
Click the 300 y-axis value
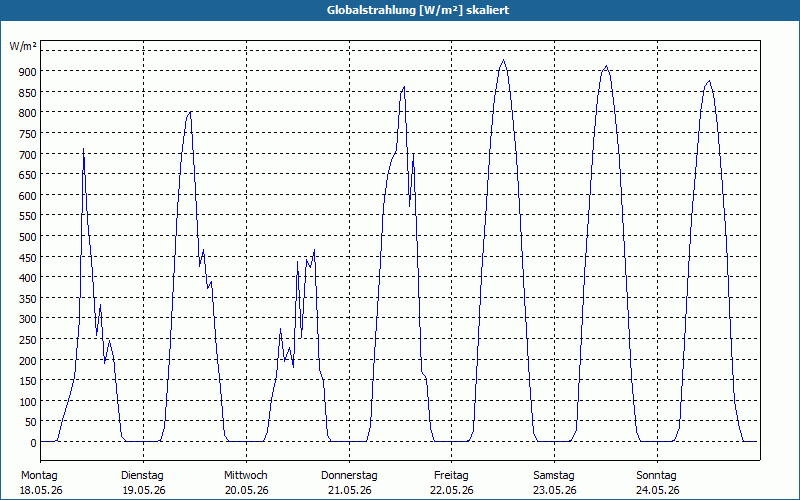click(28, 319)
